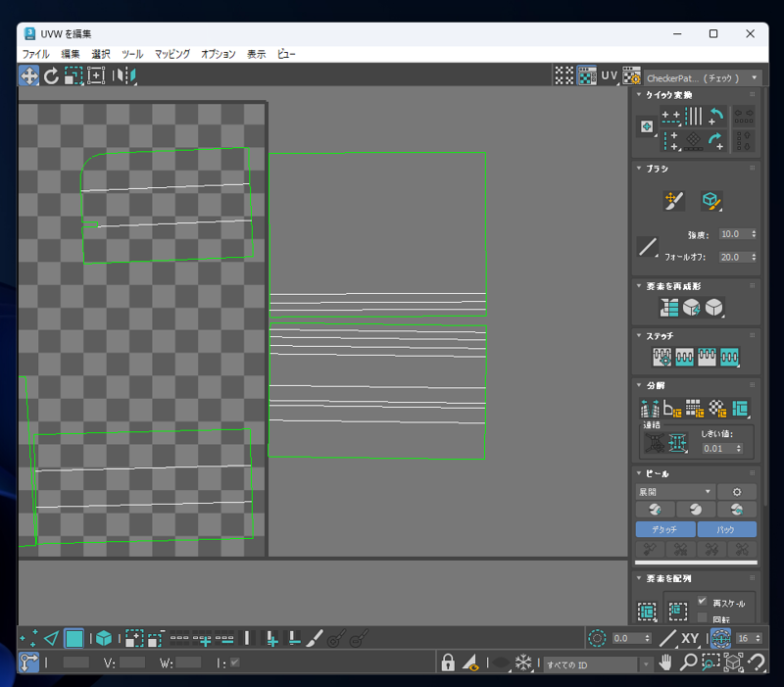Toggle the 回転 checkbox

(703, 618)
